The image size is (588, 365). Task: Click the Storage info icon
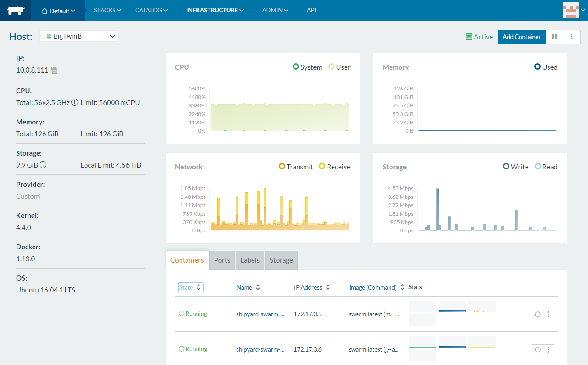[x=43, y=165]
